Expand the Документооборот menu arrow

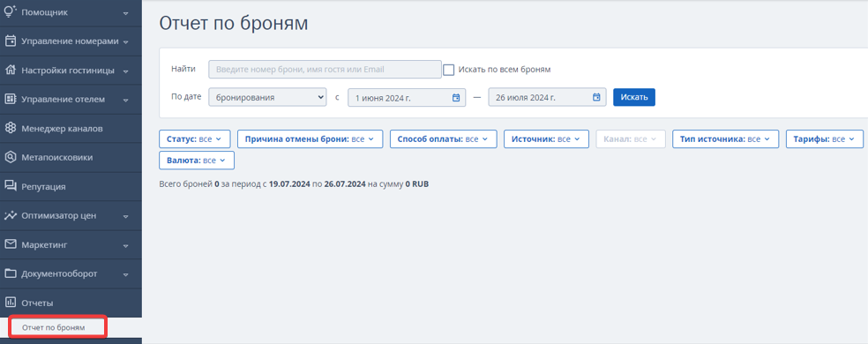coord(125,274)
